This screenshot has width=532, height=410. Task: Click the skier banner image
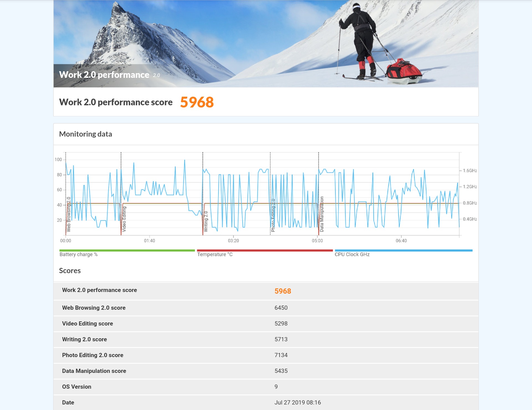[x=266, y=44]
